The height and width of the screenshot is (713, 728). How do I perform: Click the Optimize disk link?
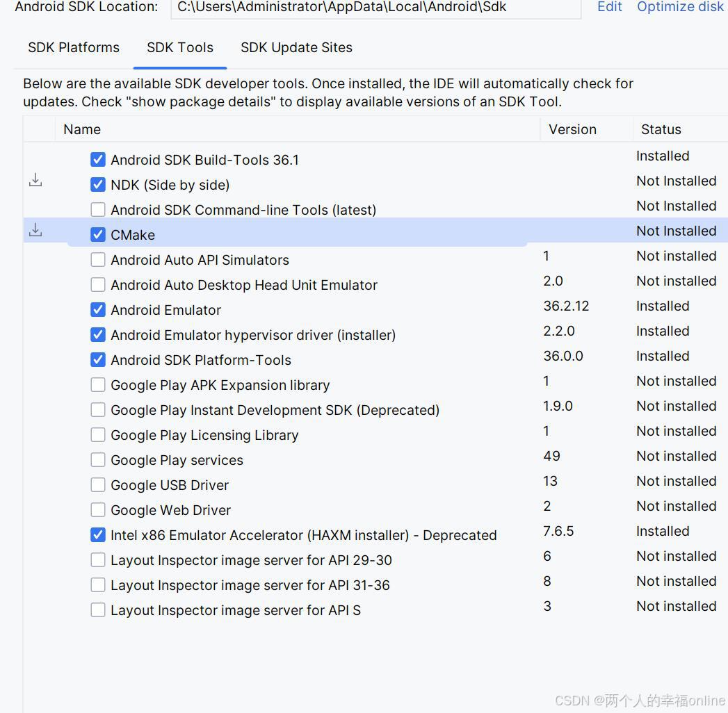coord(680,6)
